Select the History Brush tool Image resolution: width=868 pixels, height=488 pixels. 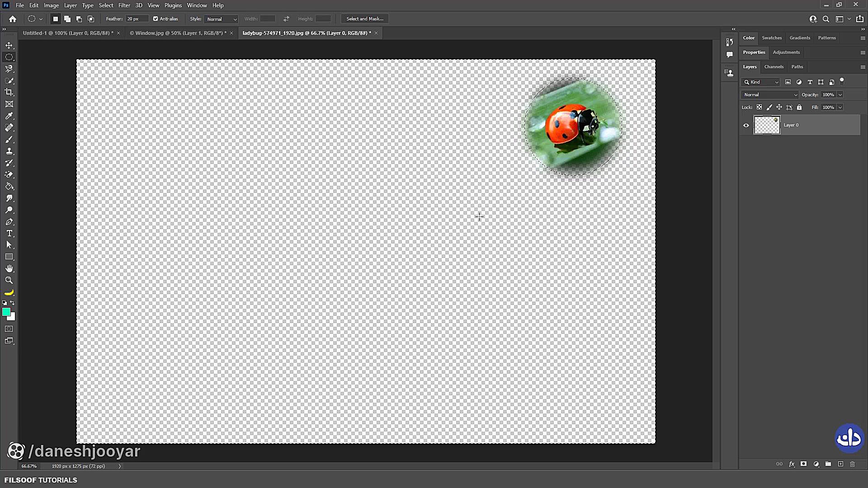point(9,163)
